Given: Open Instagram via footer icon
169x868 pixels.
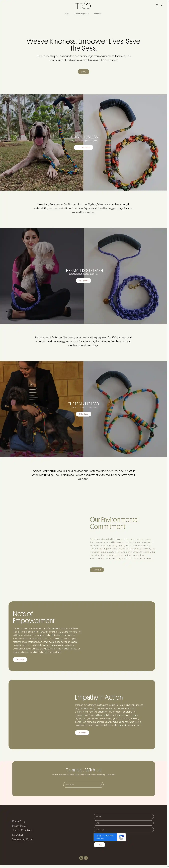Looking at the screenshot, I should click(x=86, y=858).
